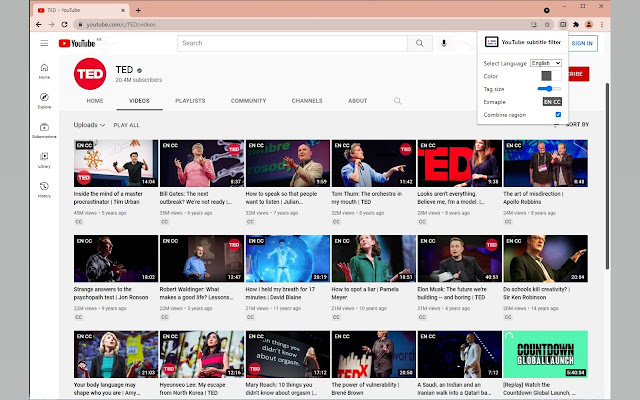The height and width of the screenshot is (400, 640).
Task: Click the channel search magnifier icon
Action: (397, 100)
